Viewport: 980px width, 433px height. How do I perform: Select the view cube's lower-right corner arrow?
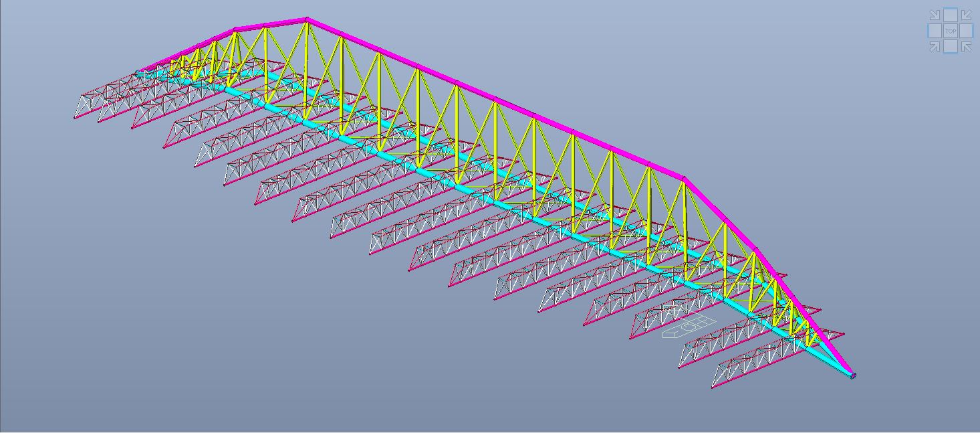pos(966,46)
